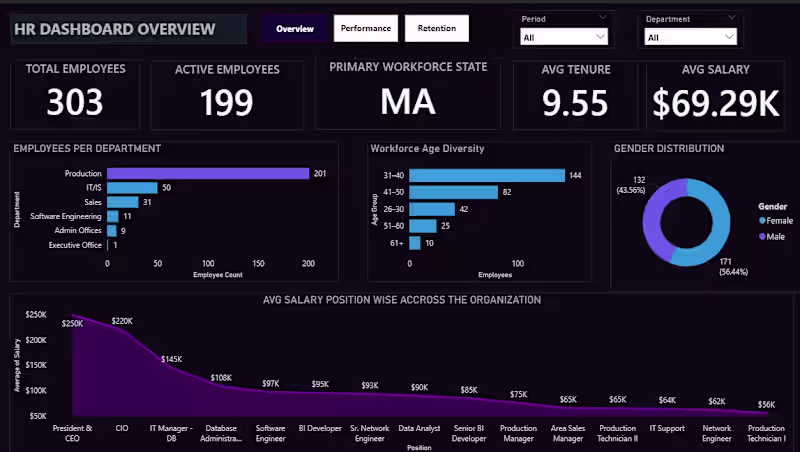Click the CIO position axis label

pos(122,428)
